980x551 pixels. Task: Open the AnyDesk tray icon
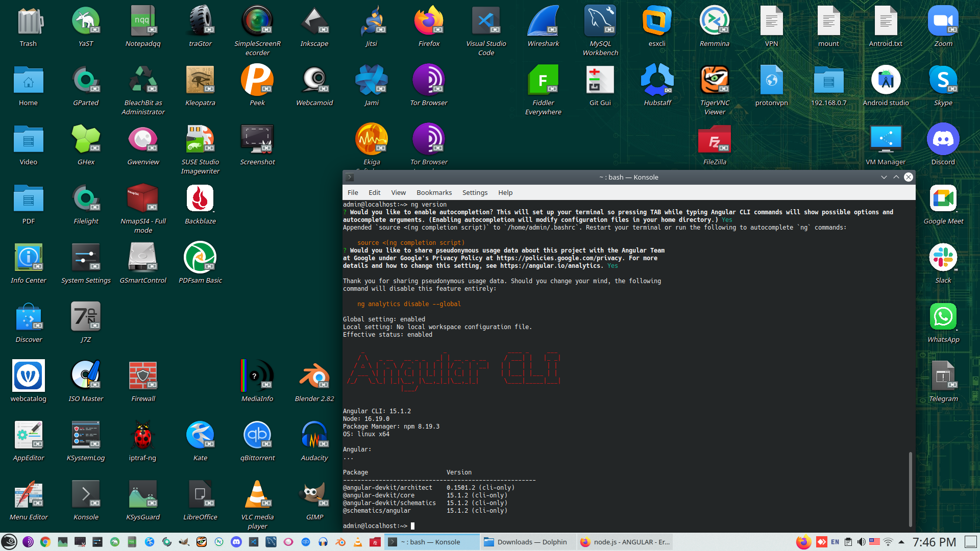(821, 542)
